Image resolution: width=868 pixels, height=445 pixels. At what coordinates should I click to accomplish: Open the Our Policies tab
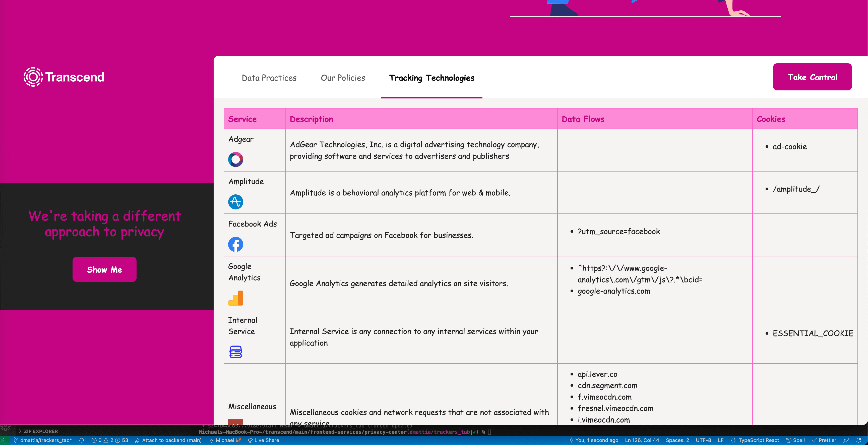(343, 78)
